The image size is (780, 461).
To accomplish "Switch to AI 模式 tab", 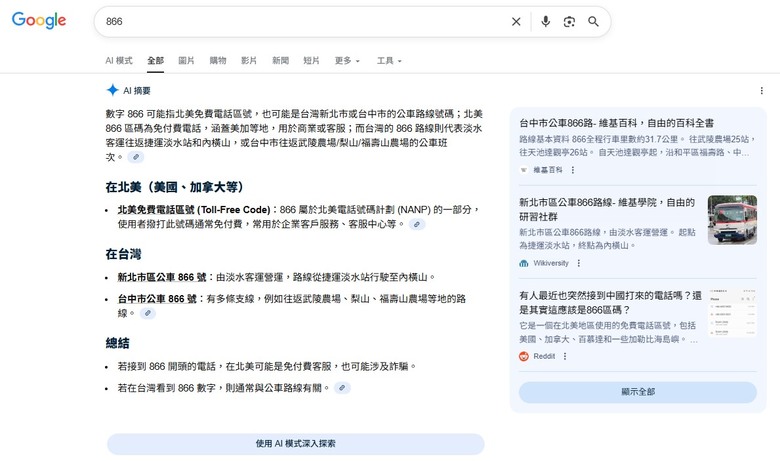I will click(119, 61).
